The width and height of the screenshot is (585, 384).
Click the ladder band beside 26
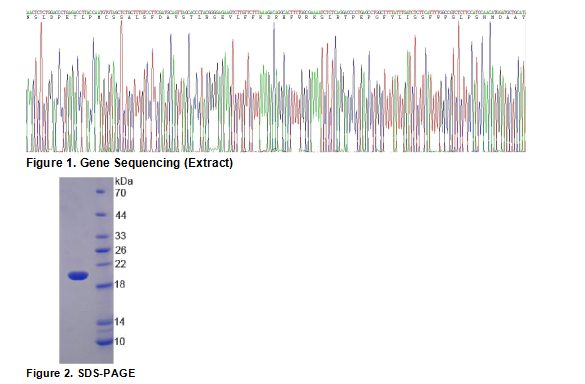point(102,250)
